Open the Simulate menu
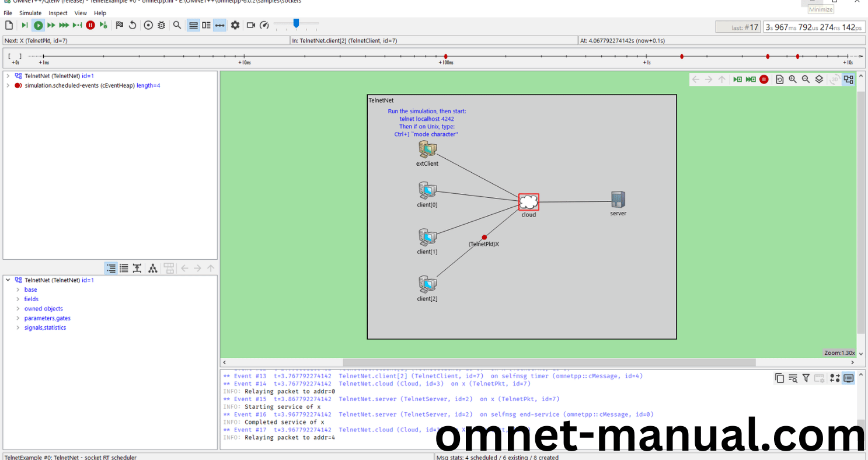 click(x=30, y=13)
